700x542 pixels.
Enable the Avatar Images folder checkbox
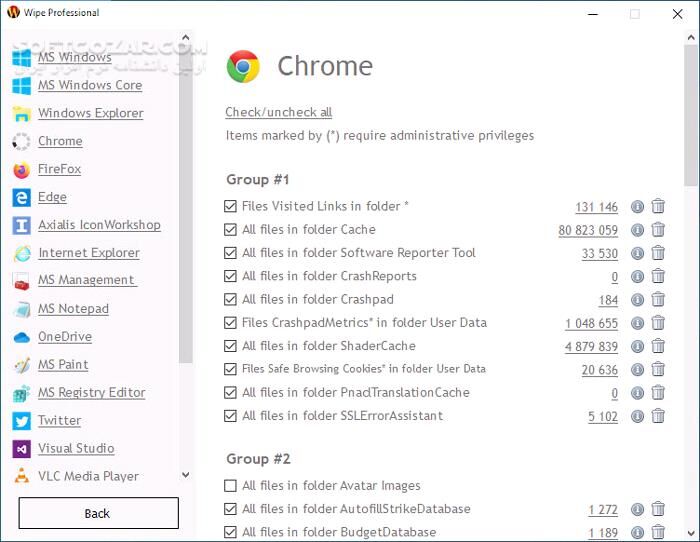(232, 486)
